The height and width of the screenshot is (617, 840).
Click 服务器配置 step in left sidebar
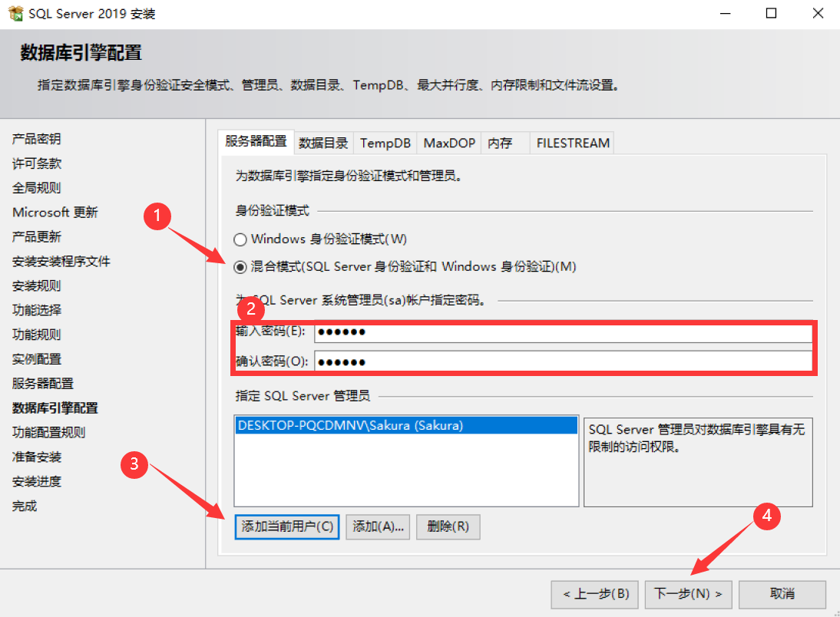[43, 384]
